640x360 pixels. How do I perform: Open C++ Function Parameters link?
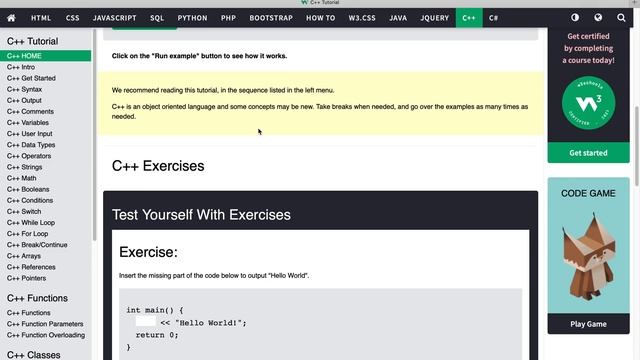pyautogui.click(x=45, y=324)
